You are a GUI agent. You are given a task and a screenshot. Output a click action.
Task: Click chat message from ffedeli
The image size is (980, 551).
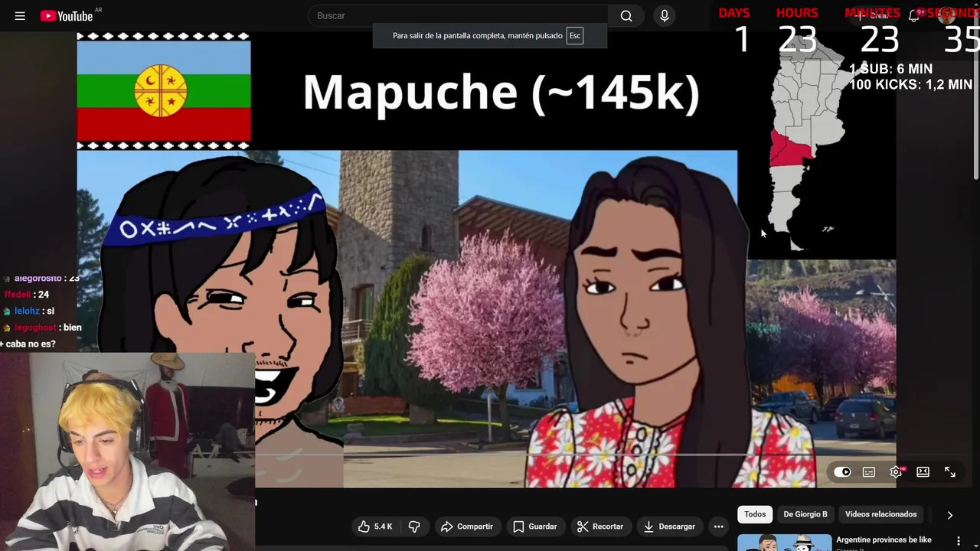coord(26,295)
